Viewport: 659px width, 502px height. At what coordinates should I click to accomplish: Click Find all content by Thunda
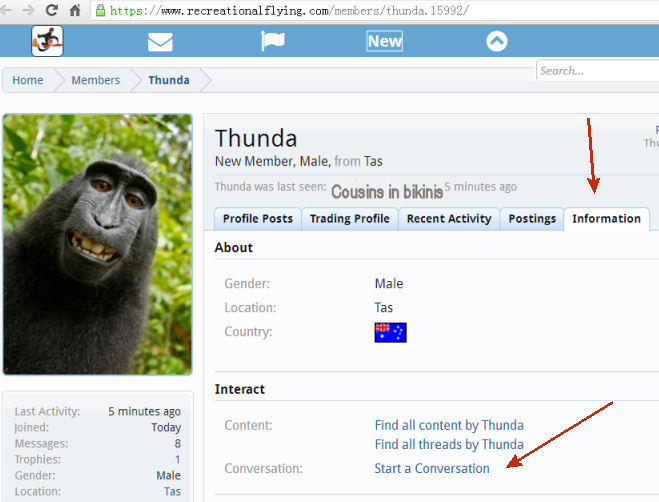(449, 425)
